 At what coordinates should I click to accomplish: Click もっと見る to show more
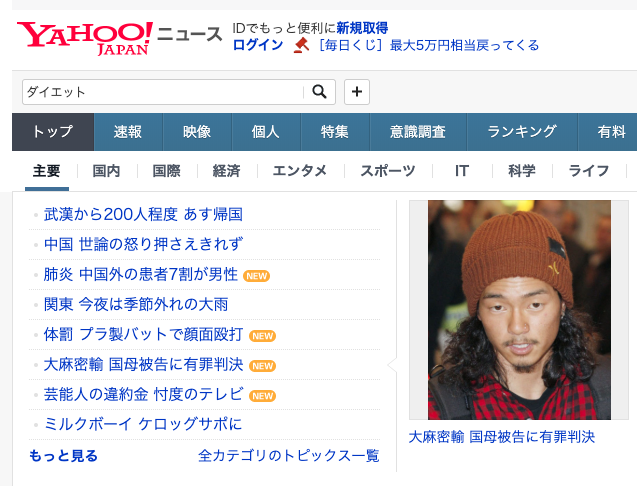63,456
